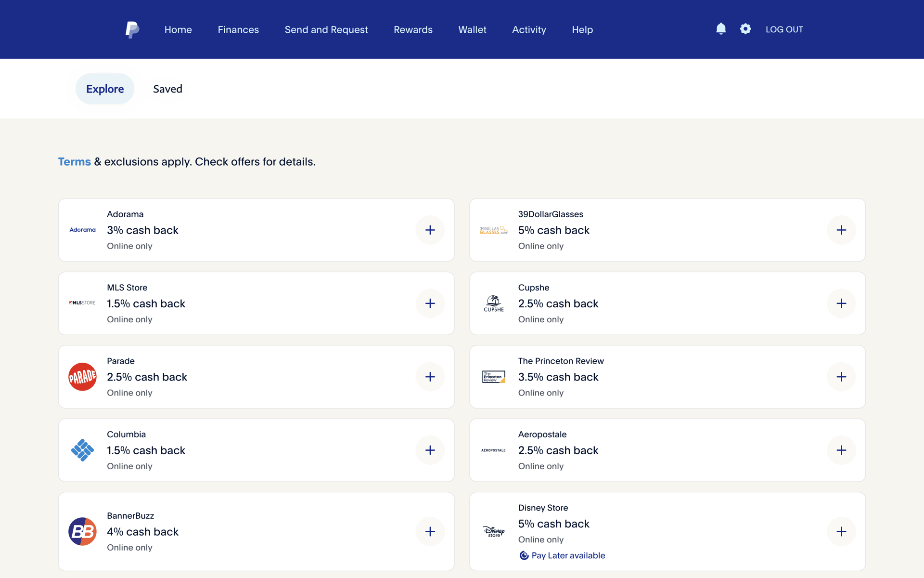Click the Disney Store logo

click(494, 532)
